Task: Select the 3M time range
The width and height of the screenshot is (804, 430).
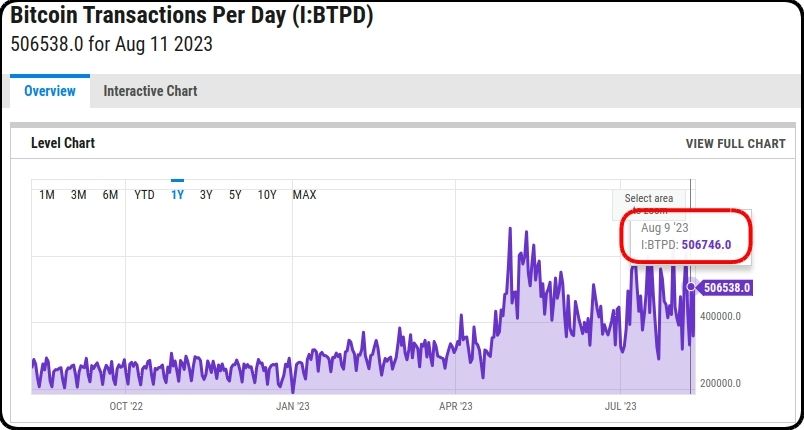Action: click(78, 195)
